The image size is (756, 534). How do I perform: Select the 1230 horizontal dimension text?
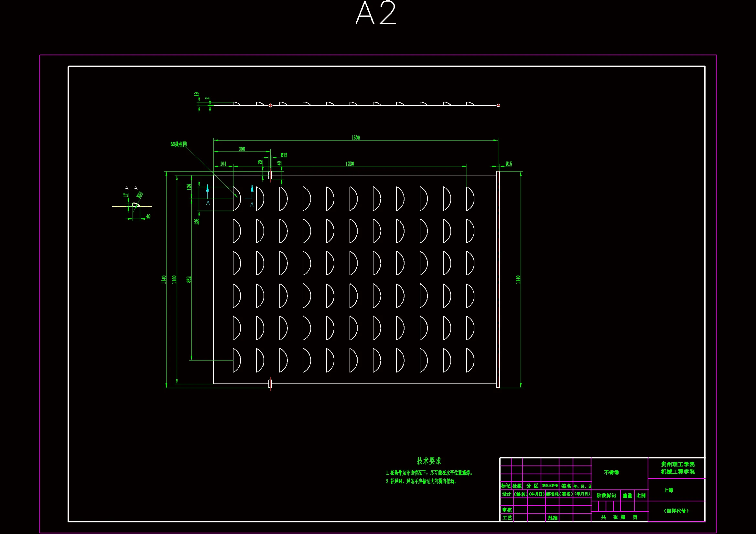click(x=350, y=163)
